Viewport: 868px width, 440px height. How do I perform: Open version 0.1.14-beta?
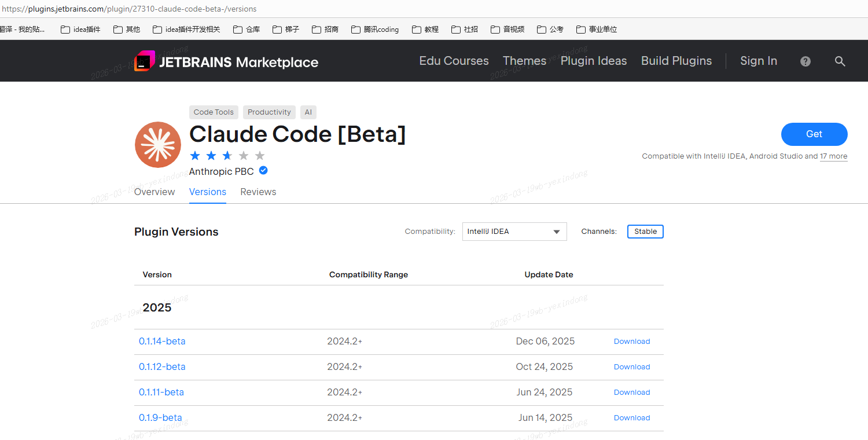point(162,342)
